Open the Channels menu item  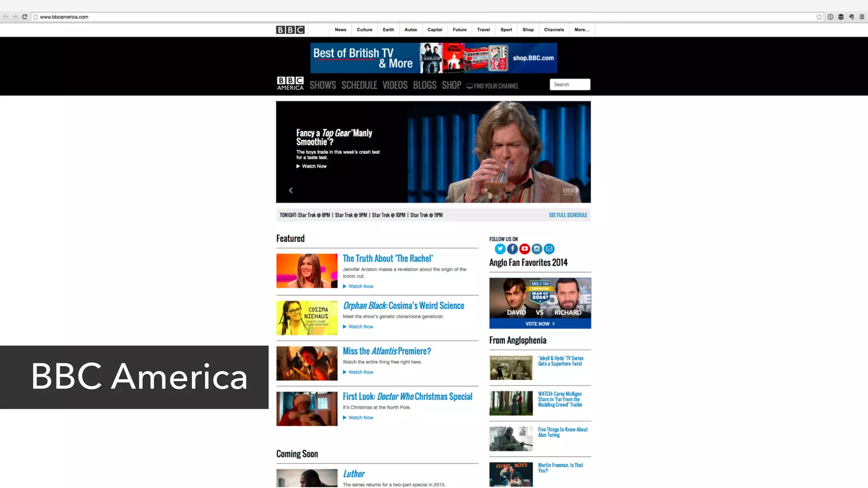pyautogui.click(x=554, y=30)
